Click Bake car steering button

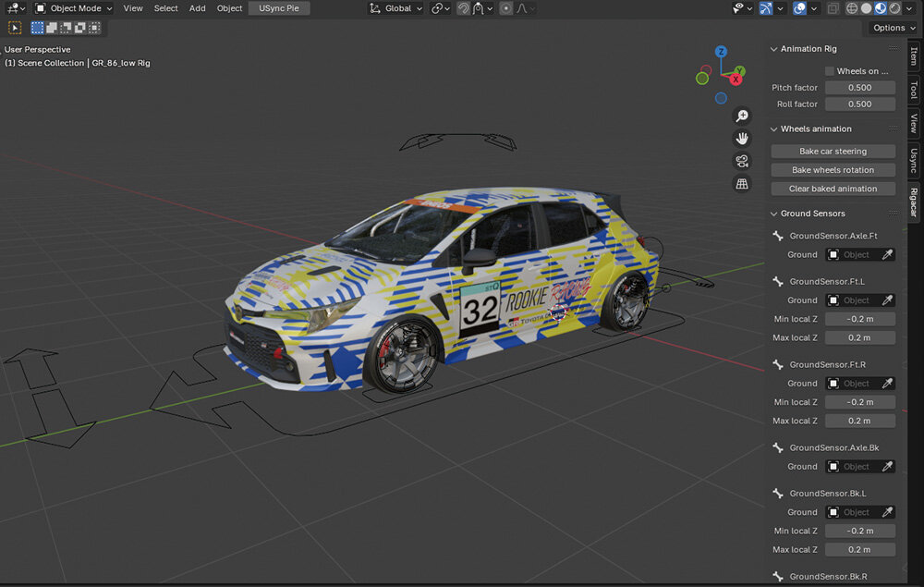click(833, 152)
